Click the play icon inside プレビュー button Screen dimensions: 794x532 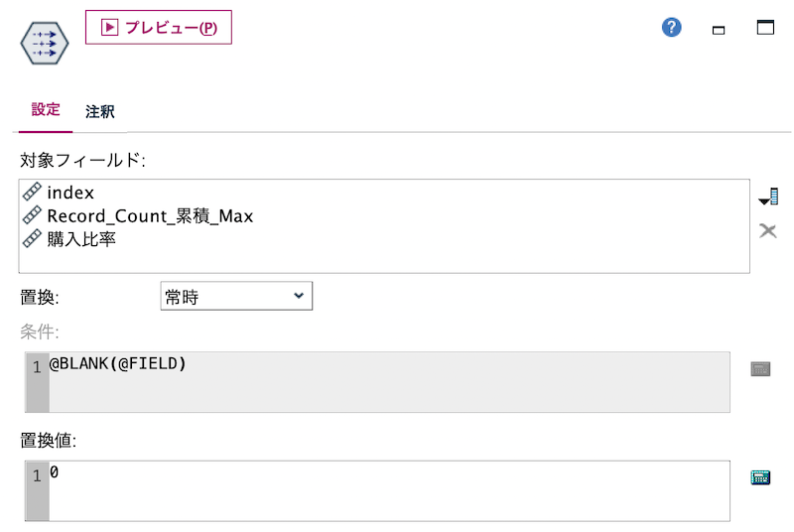[x=109, y=28]
